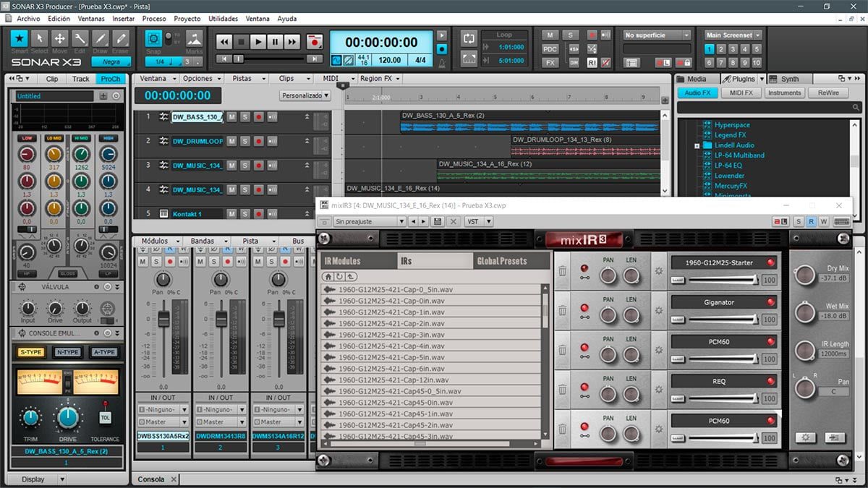Toggle the TOL tolerance switch
This screenshot has height=488, width=868.
105,418
